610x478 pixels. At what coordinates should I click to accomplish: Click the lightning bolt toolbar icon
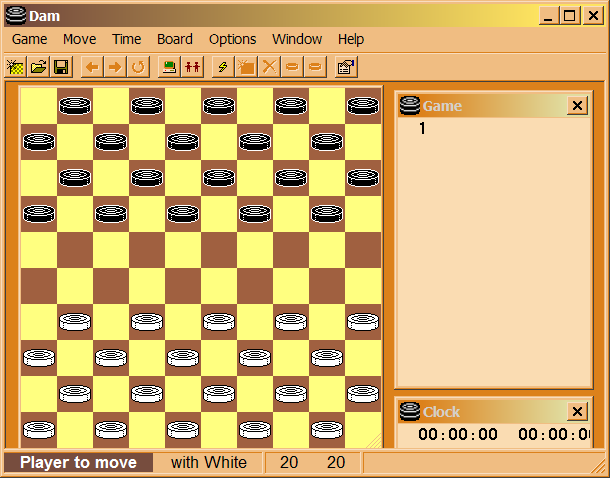pyautogui.click(x=223, y=67)
